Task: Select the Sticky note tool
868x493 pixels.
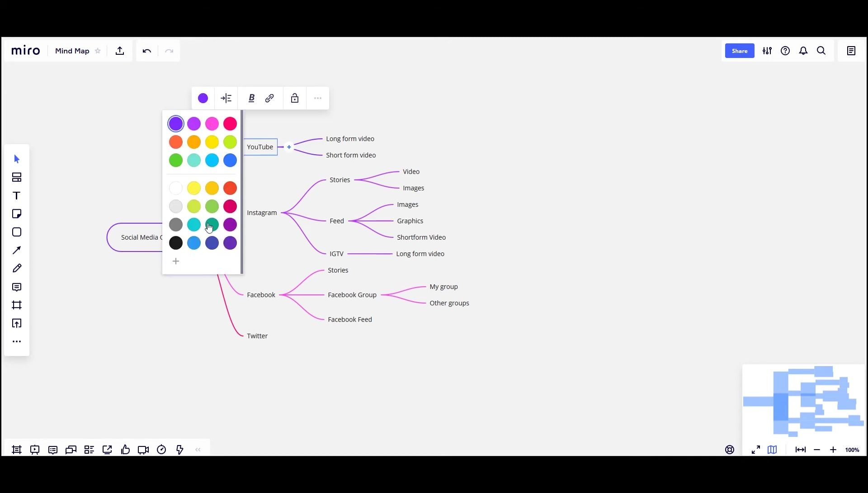Action: click(17, 214)
